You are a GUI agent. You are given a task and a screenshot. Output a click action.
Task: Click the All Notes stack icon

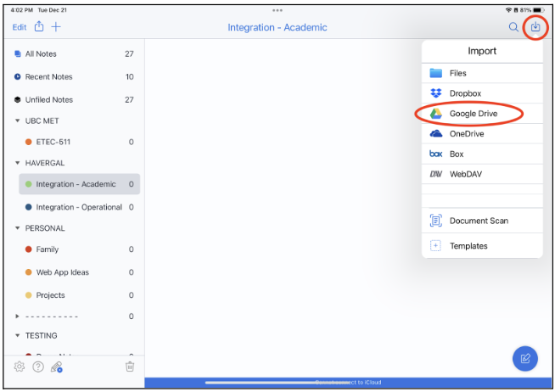(x=17, y=53)
